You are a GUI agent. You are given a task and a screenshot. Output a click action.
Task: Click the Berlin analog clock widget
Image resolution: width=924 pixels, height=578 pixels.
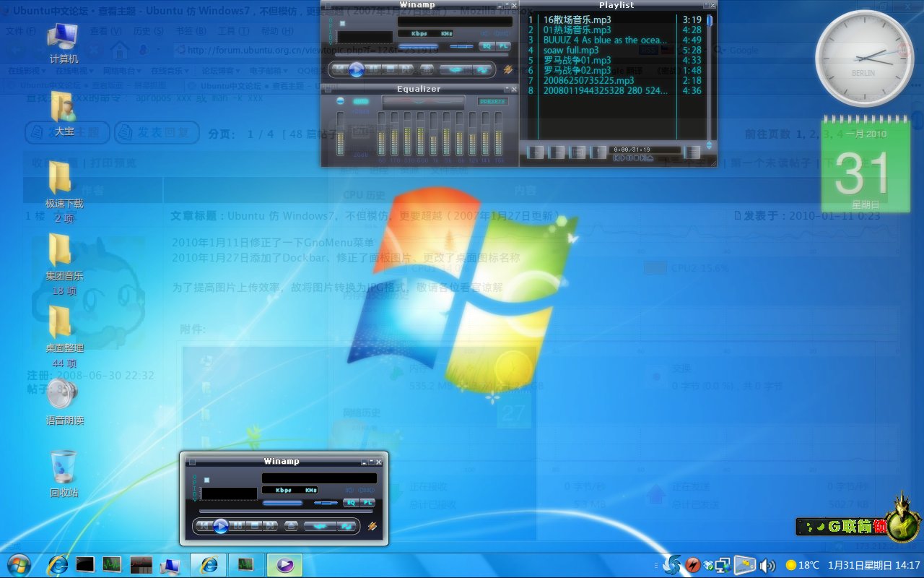click(864, 59)
